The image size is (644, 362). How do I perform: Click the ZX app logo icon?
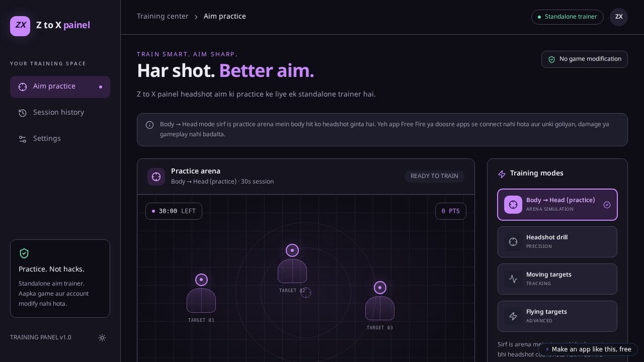[x=20, y=26]
